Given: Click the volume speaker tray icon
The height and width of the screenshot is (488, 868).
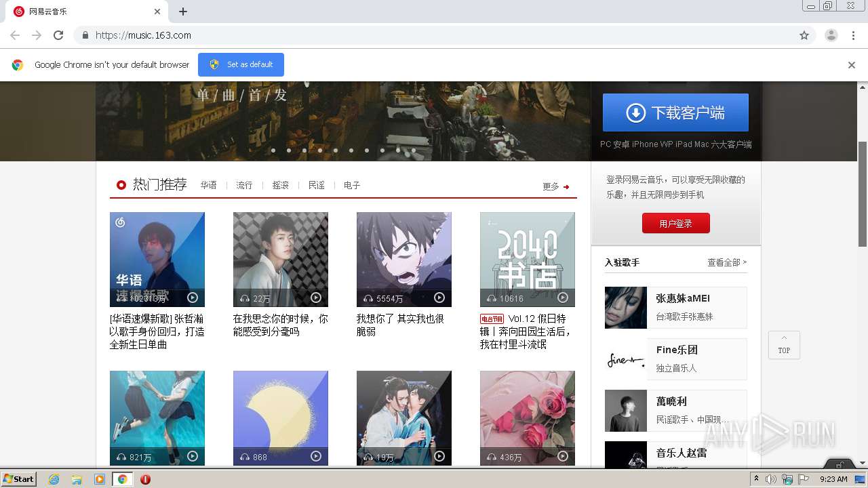Looking at the screenshot, I should pyautogui.click(x=771, y=479).
